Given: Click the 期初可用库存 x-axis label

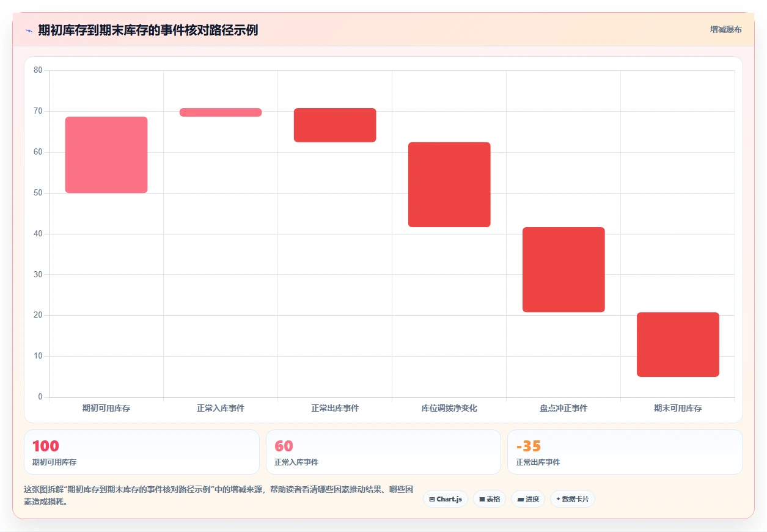Looking at the screenshot, I should click(106, 408).
